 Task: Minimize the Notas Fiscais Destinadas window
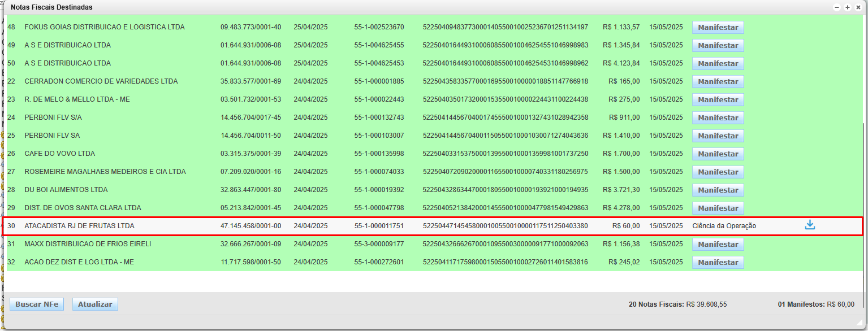837,7
